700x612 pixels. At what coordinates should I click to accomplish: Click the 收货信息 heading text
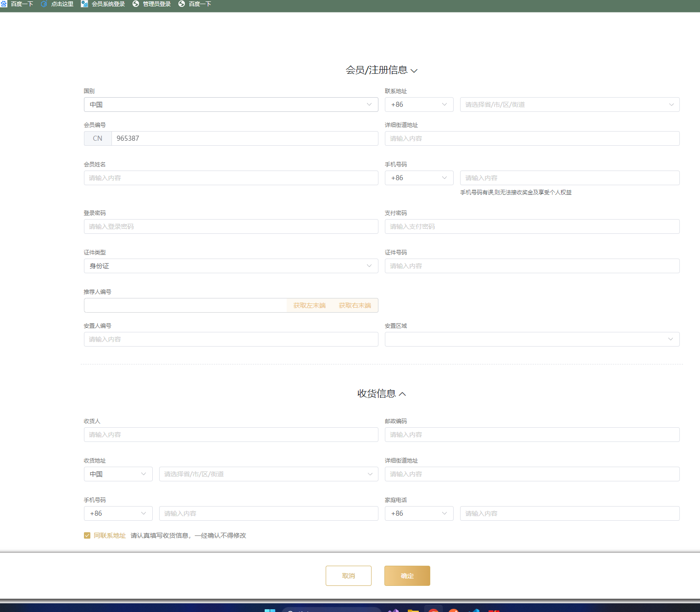pyautogui.click(x=377, y=393)
